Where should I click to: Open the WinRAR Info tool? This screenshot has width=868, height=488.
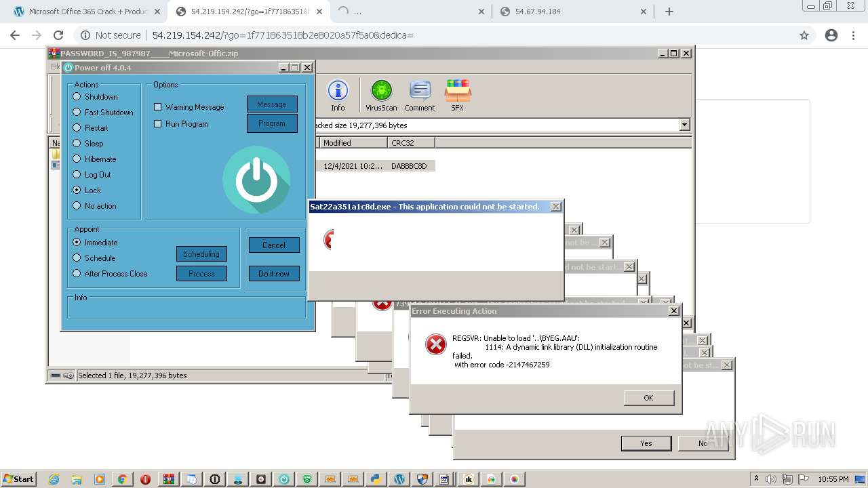338,96
